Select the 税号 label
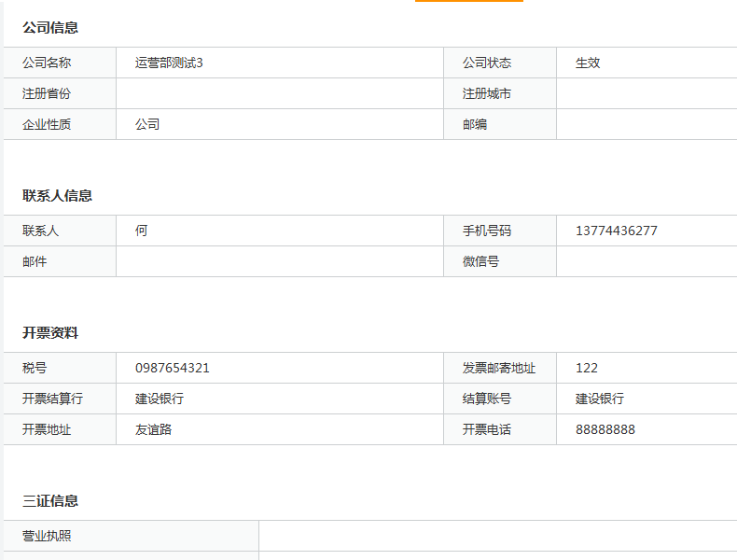This screenshot has height=560, width=737. tap(35, 368)
